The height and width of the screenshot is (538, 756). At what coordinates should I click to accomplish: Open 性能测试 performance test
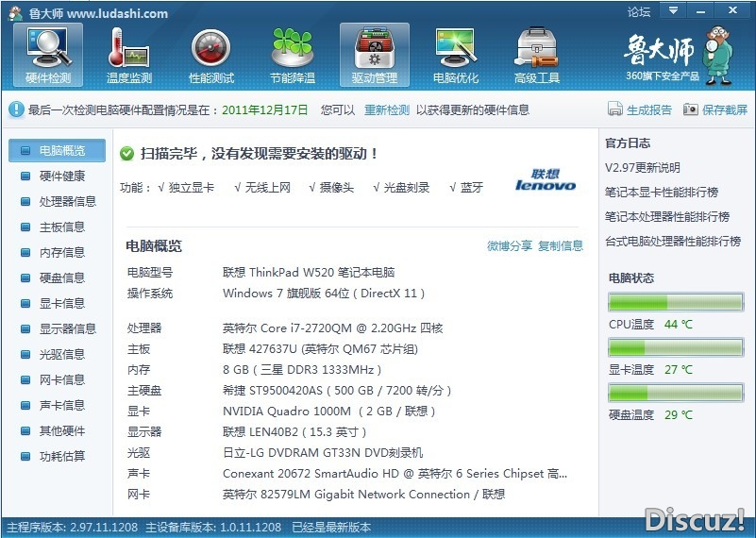[211, 55]
